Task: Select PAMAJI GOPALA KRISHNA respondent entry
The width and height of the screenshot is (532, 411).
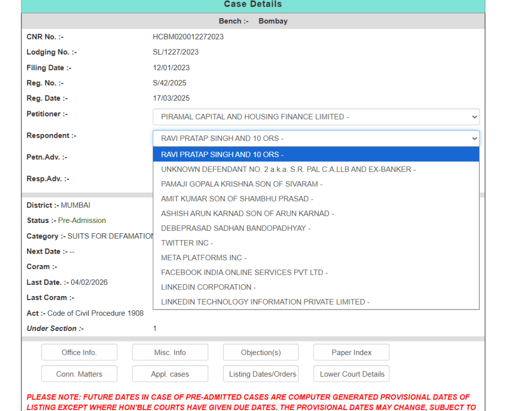Action: 241,184
